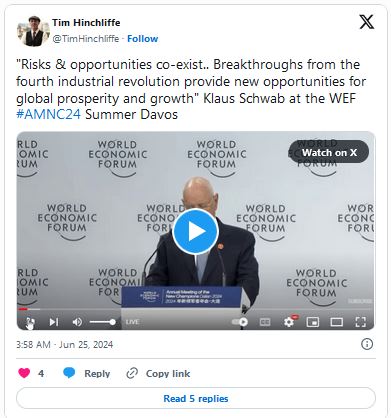This screenshot has height=418, width=391.
Task: Skip to next video
Action: (x=54, y=322)
